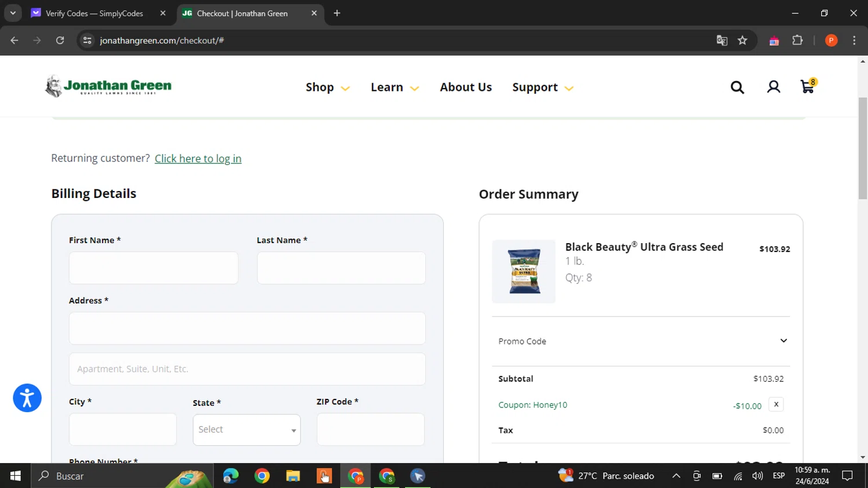Click the Jonathan Green logo
The width and height of the screenshot is (868, 488).
click(108, 86)
